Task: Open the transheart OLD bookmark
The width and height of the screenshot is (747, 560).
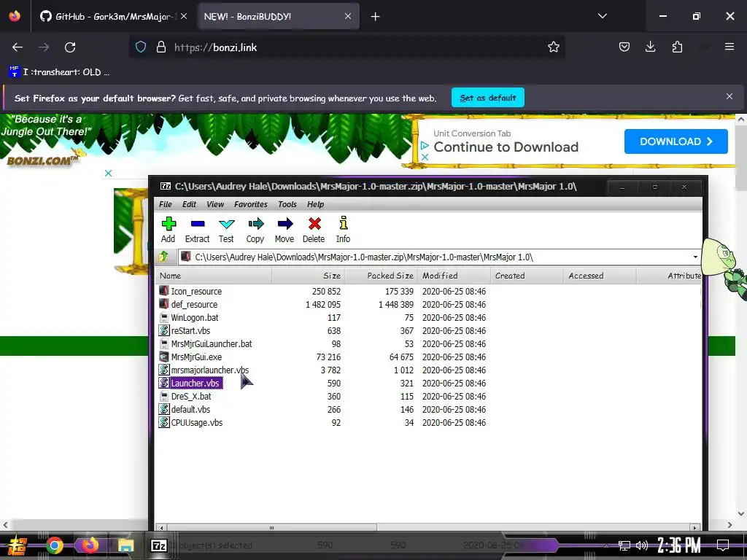Action: (x=59, y=72)
